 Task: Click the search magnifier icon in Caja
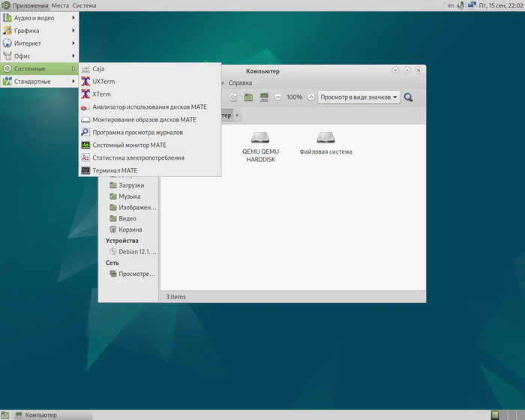pyautogui.click(x=408, y=97)
